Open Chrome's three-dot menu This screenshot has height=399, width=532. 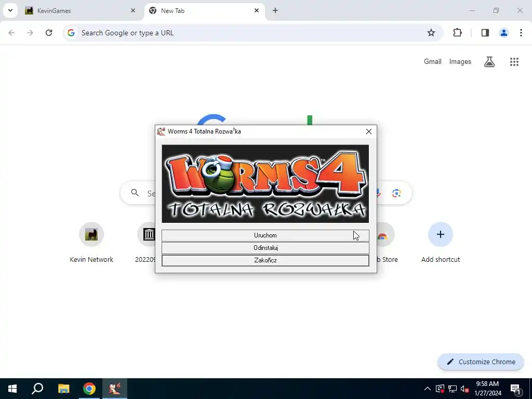[521, 33]
